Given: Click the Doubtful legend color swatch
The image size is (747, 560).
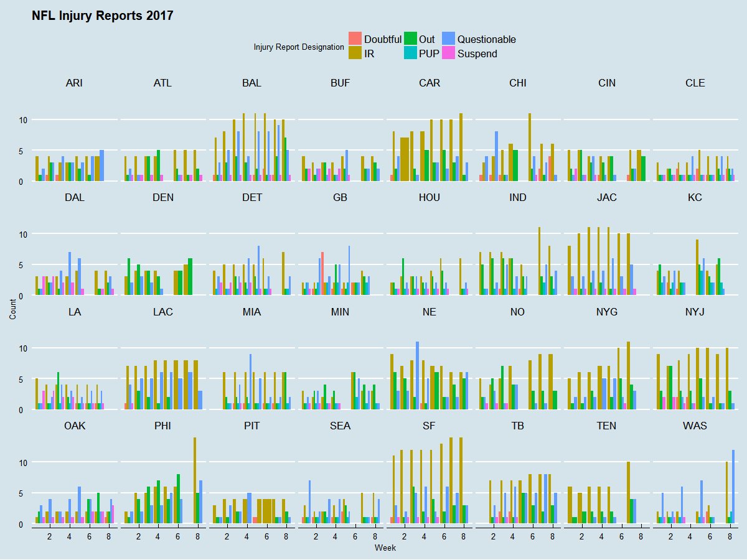Looking at the screenshot, I should click(x=355, y=39).
